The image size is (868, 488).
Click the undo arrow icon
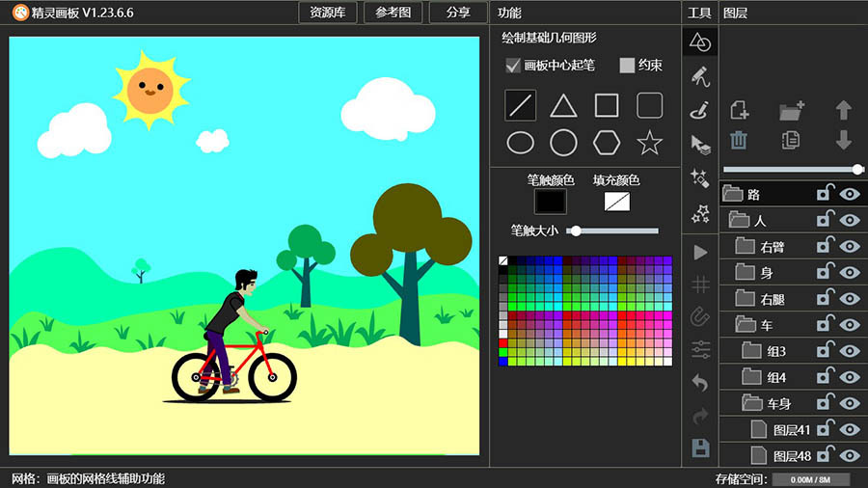pos(700,382)
